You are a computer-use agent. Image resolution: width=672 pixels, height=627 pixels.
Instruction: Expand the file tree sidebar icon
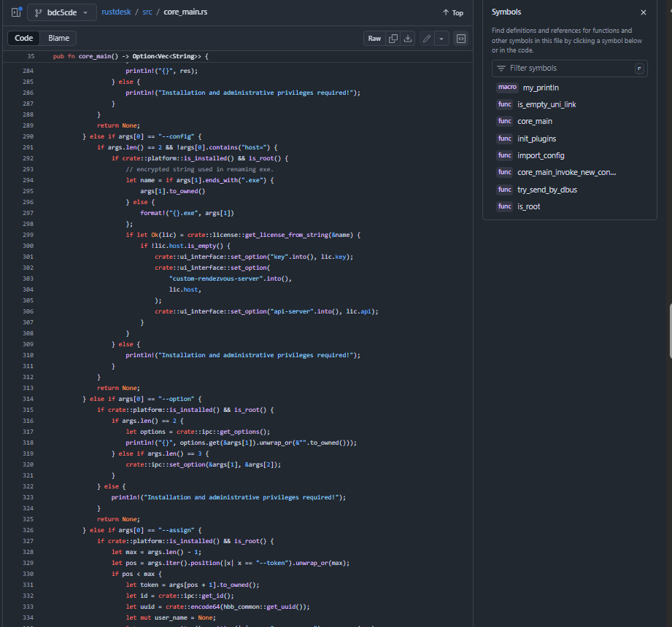click(x=16, y=12)
